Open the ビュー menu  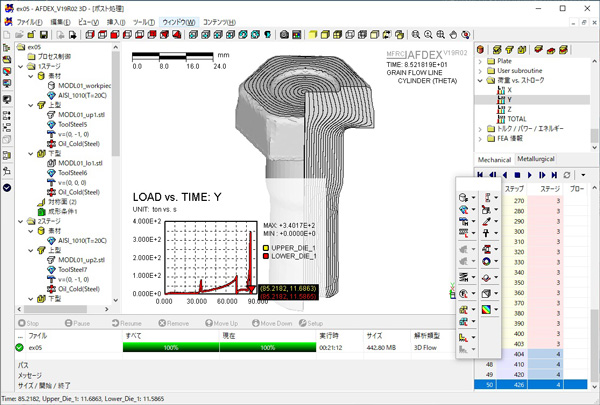pyautogui.click(x=88, y=22)
